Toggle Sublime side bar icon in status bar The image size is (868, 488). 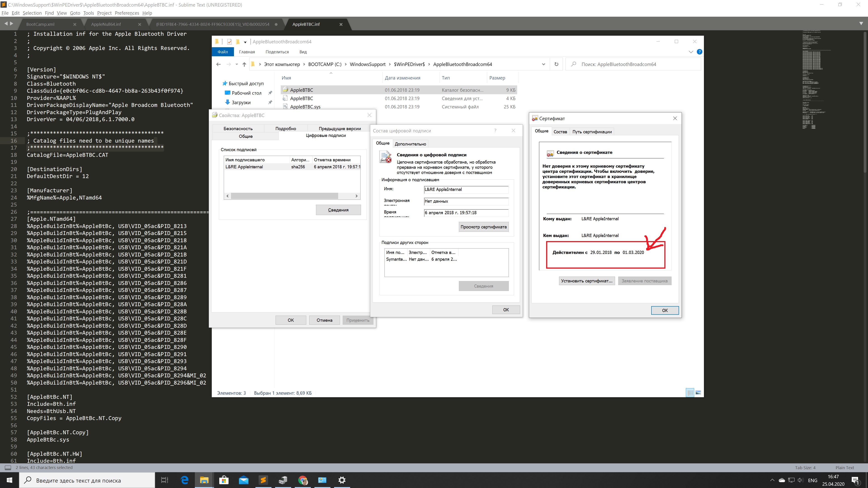pyautogui.click(x=8, y=467)
